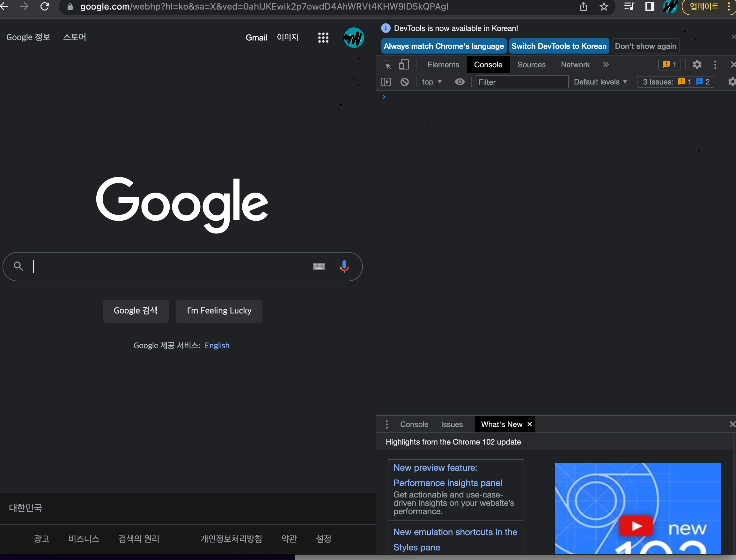Switch to the Network tab
The image size is (736, 560).
point(575,65)
